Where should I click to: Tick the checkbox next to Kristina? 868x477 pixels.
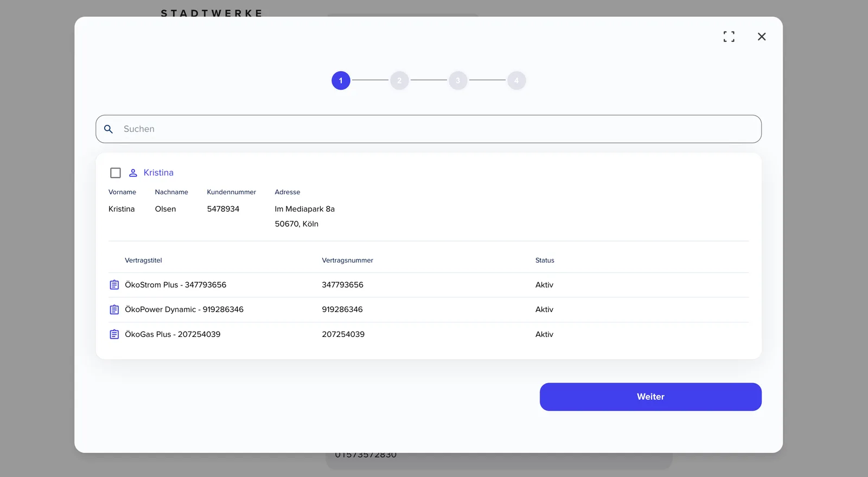click(x=116, y=173)
